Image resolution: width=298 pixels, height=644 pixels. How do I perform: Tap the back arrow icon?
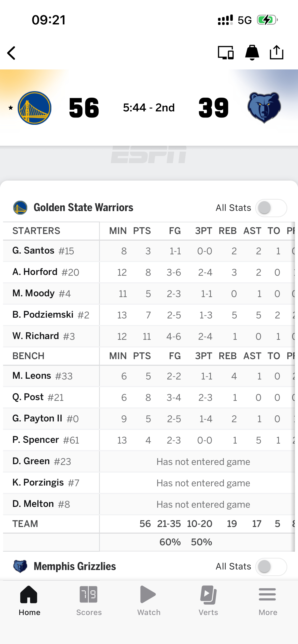tap(11, 53)
